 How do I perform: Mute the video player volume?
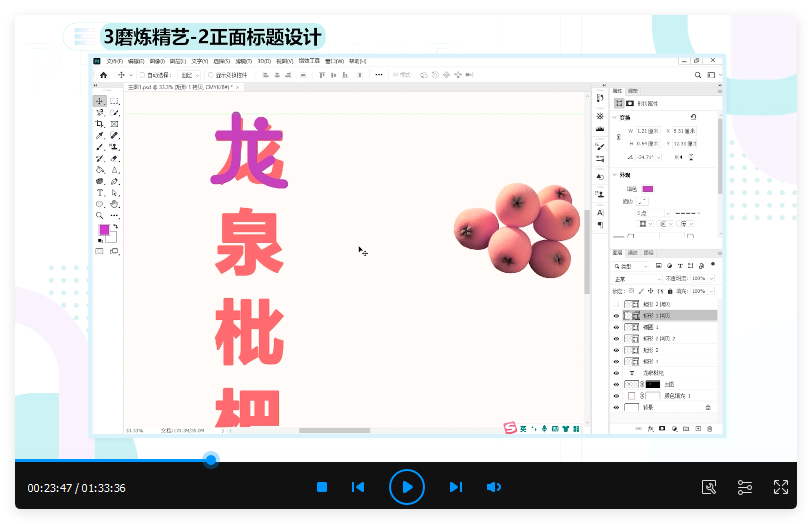[x=494, y=487]
